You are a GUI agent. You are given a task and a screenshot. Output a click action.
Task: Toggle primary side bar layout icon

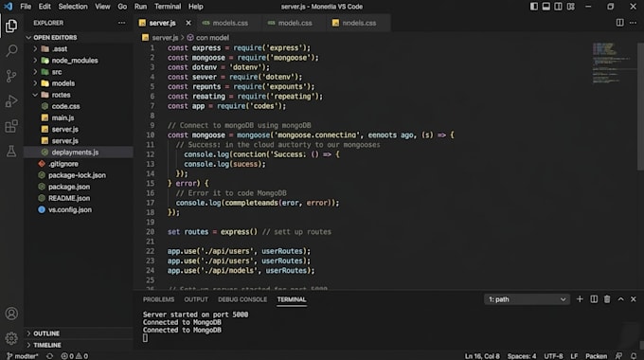pos(534,7)
